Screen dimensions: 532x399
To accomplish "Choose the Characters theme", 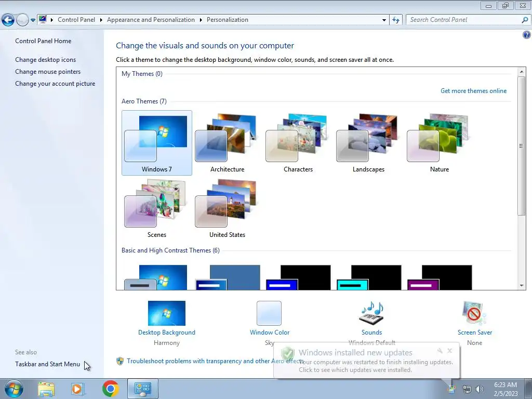I will pyautogui.click(x=298, y=142).
